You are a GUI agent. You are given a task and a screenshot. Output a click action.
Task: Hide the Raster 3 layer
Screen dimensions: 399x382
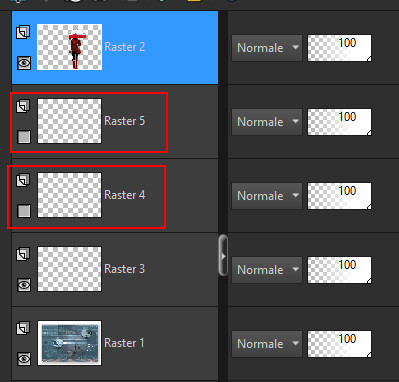(x=24, y=285)
